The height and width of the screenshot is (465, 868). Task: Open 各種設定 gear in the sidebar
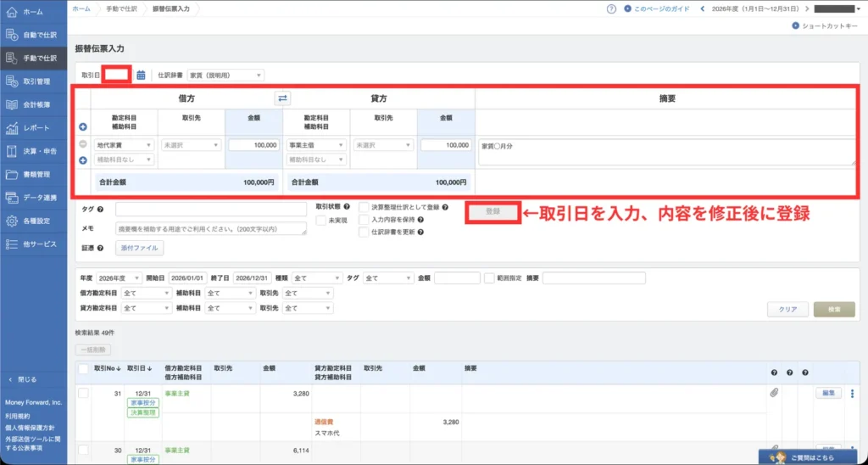[33, 221]
